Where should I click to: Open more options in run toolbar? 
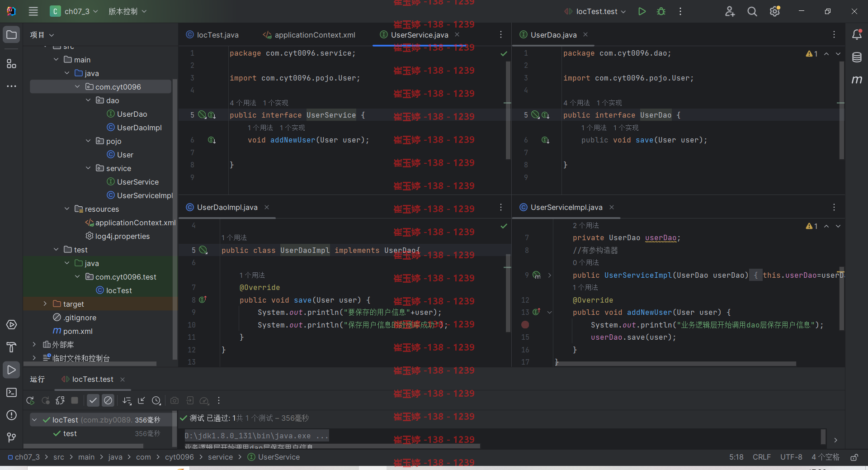(219, 400)
